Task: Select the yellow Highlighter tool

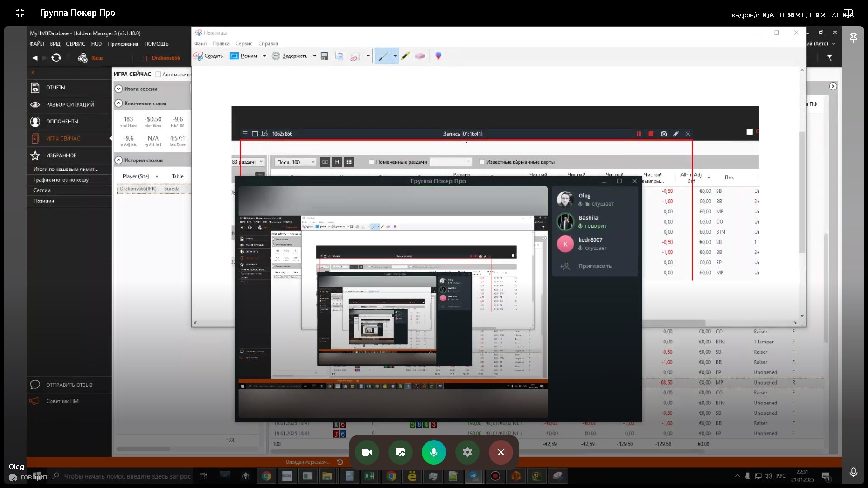Action: coord(405,56)
